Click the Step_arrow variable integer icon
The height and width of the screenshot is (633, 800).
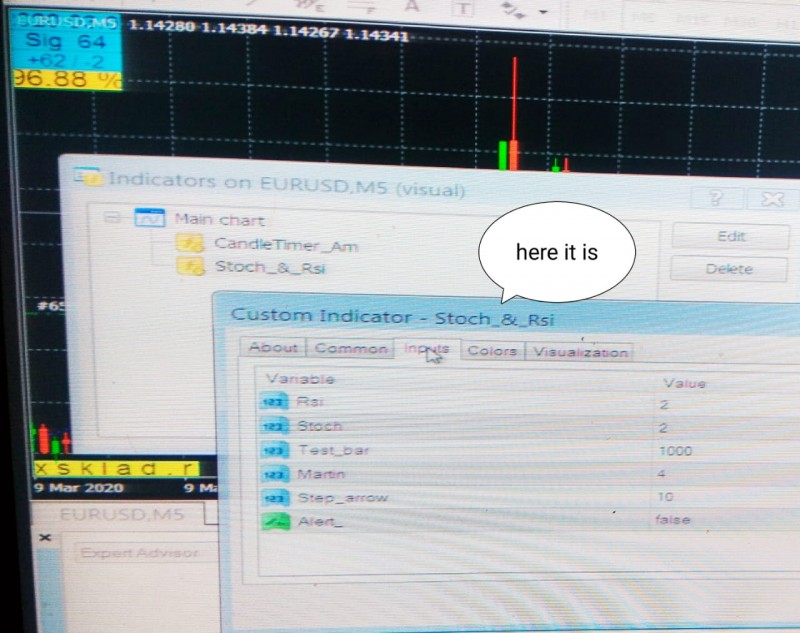point(276,497)
